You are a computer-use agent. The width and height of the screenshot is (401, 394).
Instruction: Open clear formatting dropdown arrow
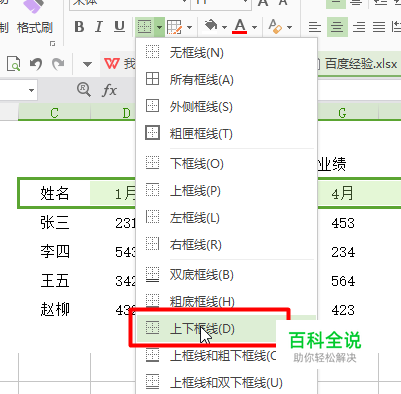click(x=289, y=27)
